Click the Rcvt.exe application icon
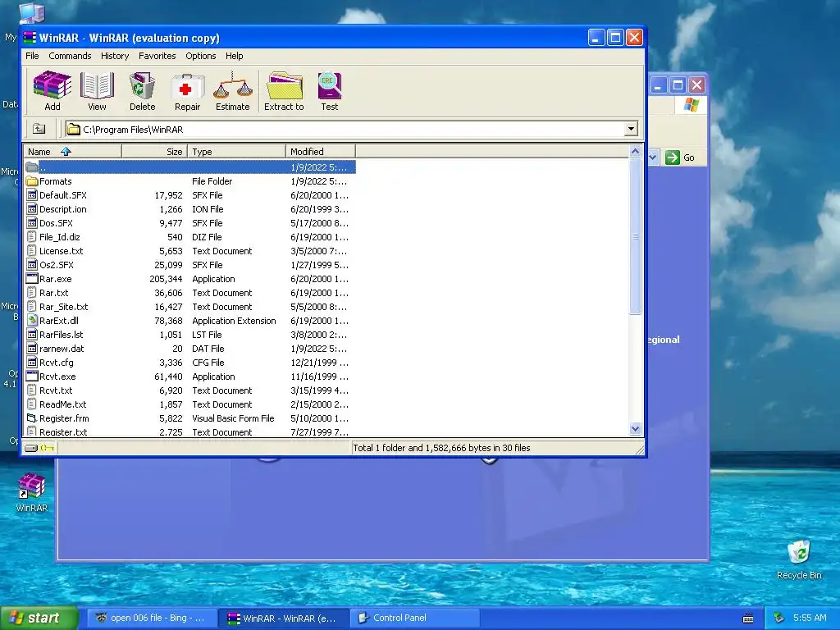Viewport: 840px width, 630px height. (x=32, y=376)
